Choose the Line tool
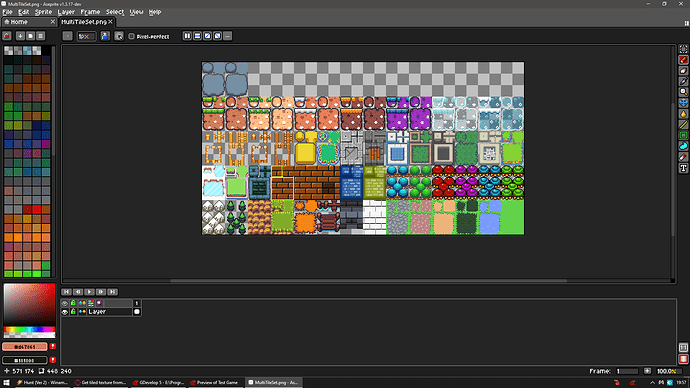Image resolution: width=690 pixels, height=388 pixels. 683,125
